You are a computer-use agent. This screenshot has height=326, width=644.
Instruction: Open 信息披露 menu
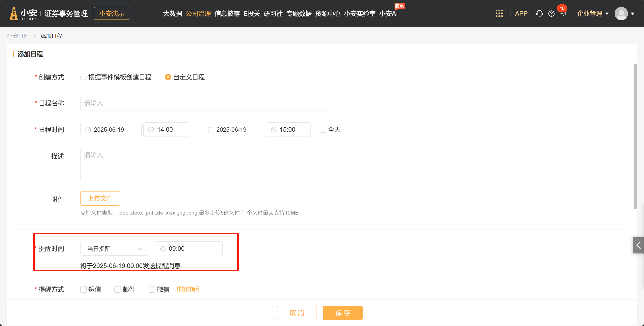[x=227, y=13]
